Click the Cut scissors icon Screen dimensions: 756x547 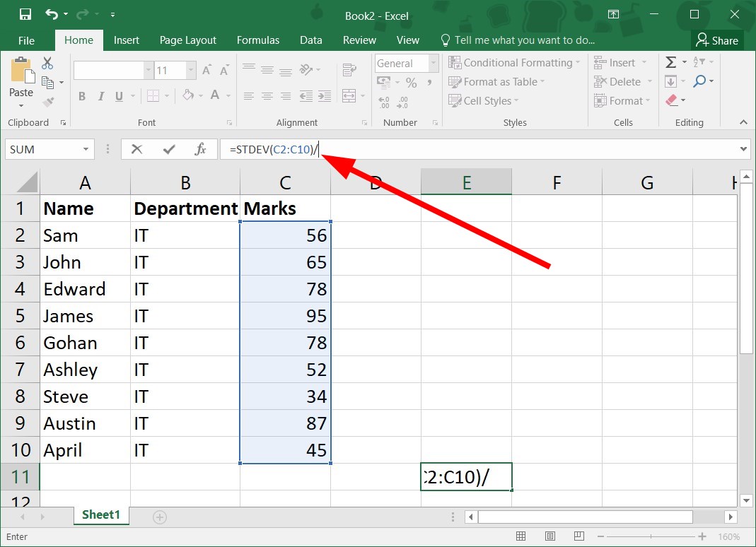click(x=47, y=63)
